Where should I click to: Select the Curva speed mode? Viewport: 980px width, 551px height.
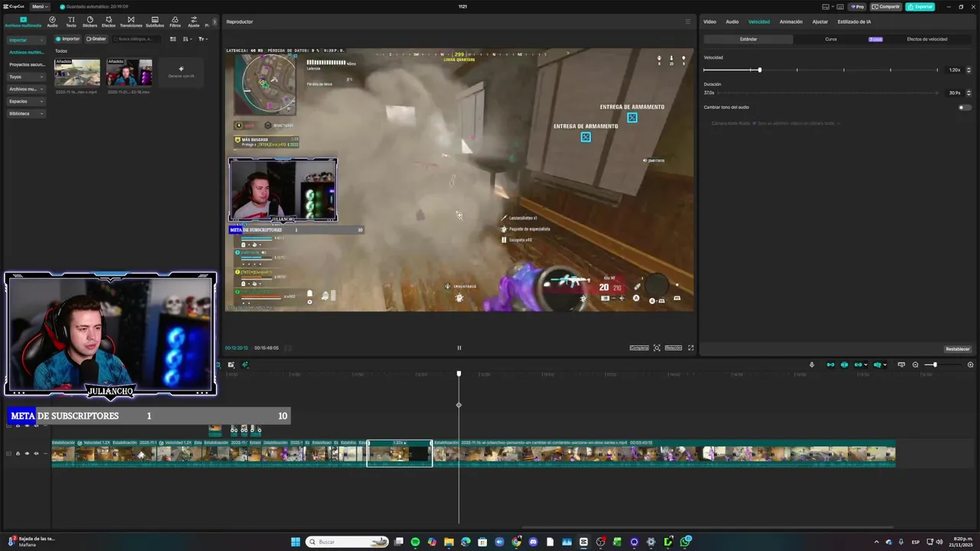point(831,39)
